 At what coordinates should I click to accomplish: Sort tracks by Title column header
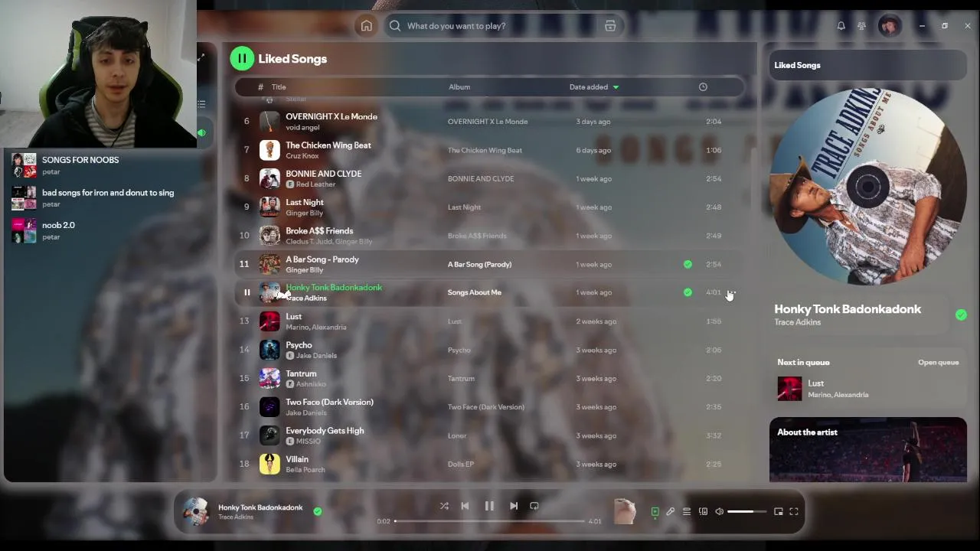coord(279,87)
